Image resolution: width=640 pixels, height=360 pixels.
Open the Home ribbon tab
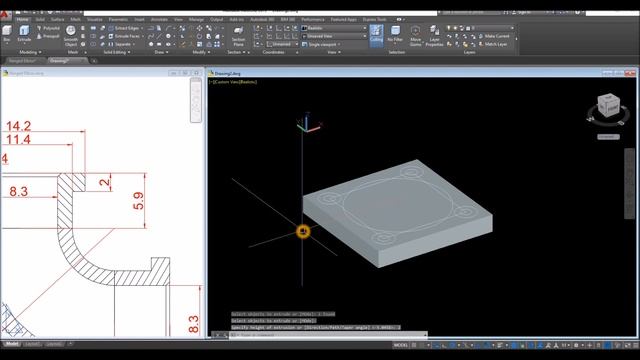(x=22, y=19)
